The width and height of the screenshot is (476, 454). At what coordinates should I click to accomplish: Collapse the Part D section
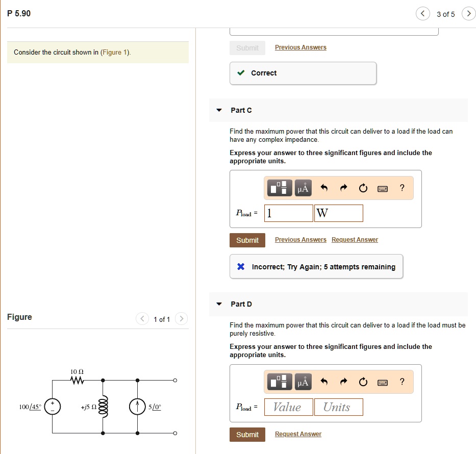pyautogui.click(x=219, y=304)
